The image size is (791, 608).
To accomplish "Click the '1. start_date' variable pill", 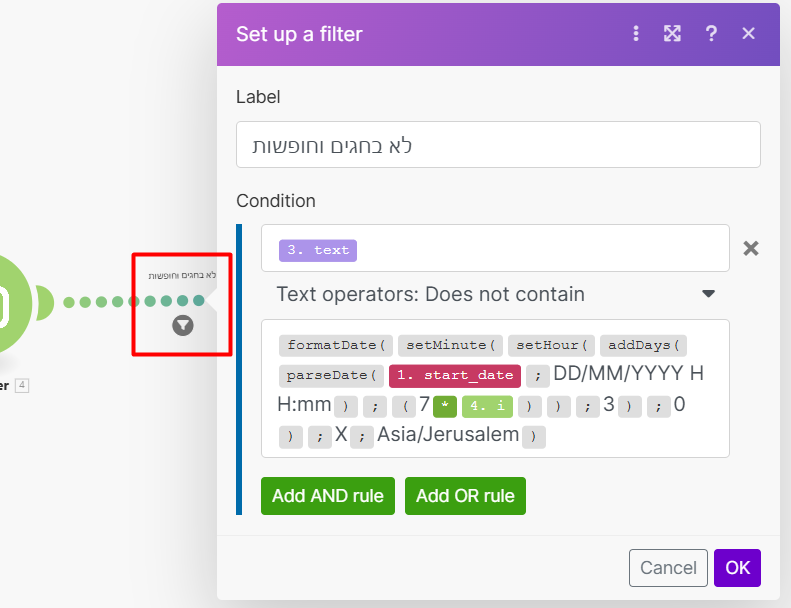I will [455, 376].
